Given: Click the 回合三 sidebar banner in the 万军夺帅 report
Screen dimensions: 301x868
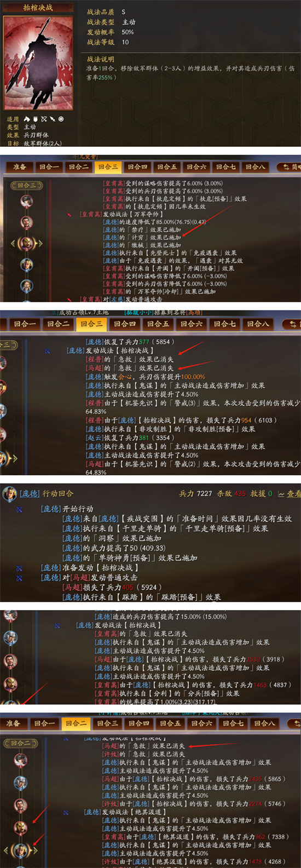Looking at the screenshot, I should click(26, 185).
